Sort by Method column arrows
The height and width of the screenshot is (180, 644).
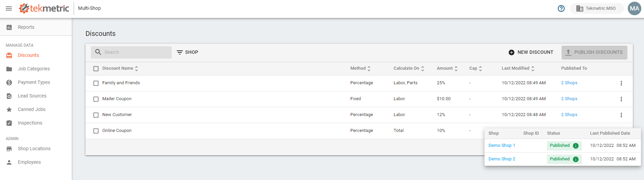click(x=369, y=69)
